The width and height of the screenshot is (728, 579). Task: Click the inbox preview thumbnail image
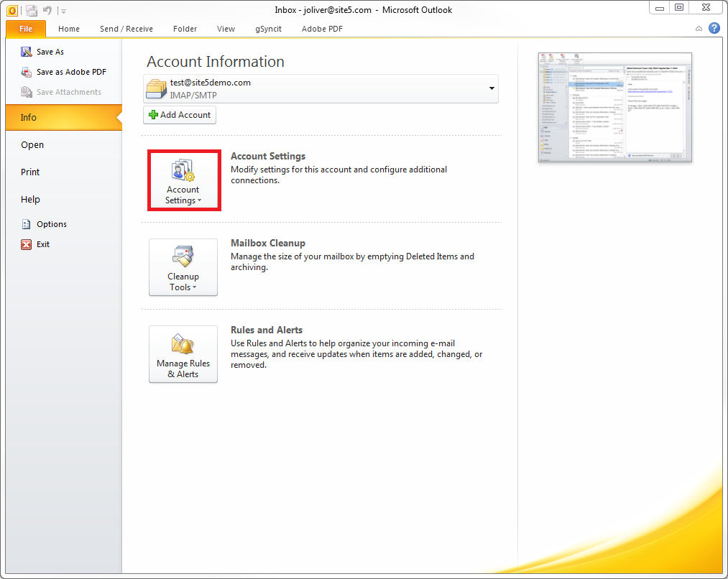(615, 107)
